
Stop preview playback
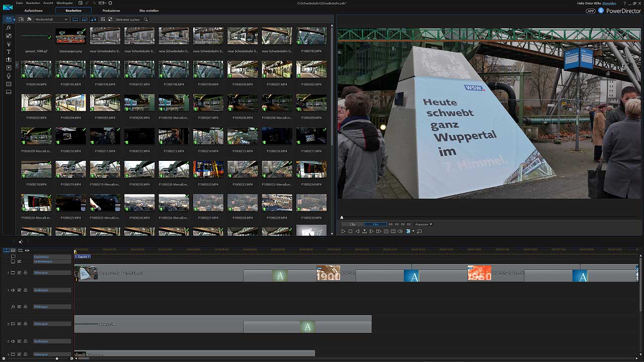pyautogui.click(x=350, y=231)
